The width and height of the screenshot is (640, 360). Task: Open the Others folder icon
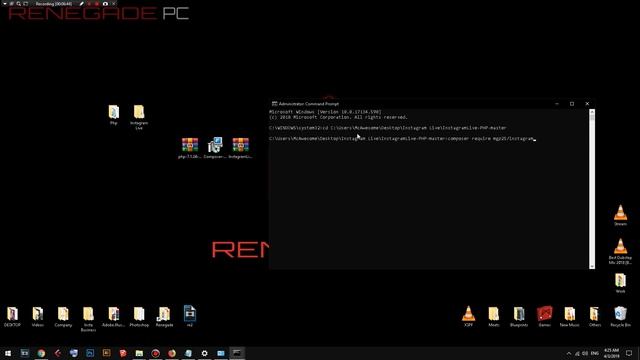pyautogui.click(x=595, y=317)
